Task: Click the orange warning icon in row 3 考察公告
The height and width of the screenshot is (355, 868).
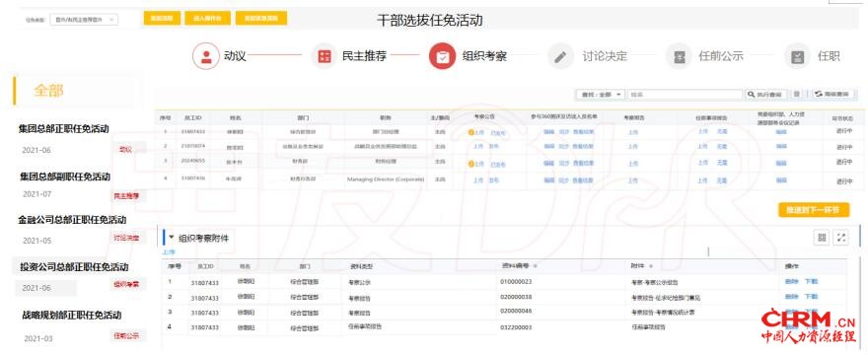Action: point(470,164)
